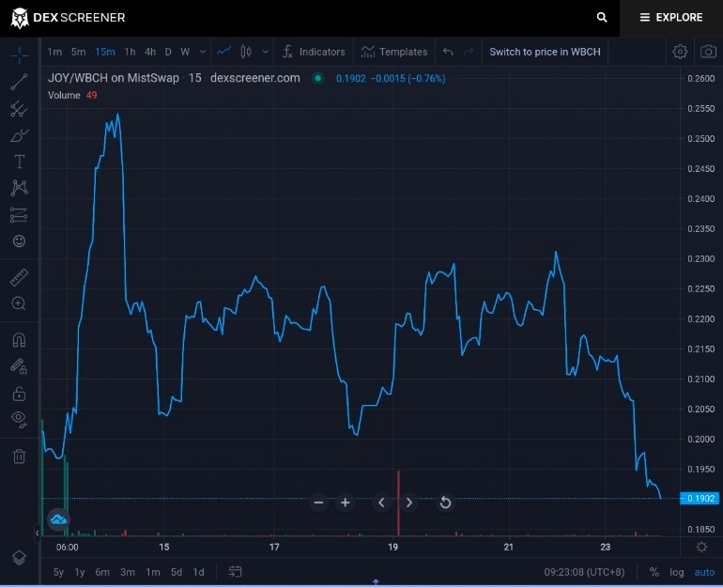Choose the brush drawing tool
Viewport: 723px width, 588px height.
[x=19, y=135]
